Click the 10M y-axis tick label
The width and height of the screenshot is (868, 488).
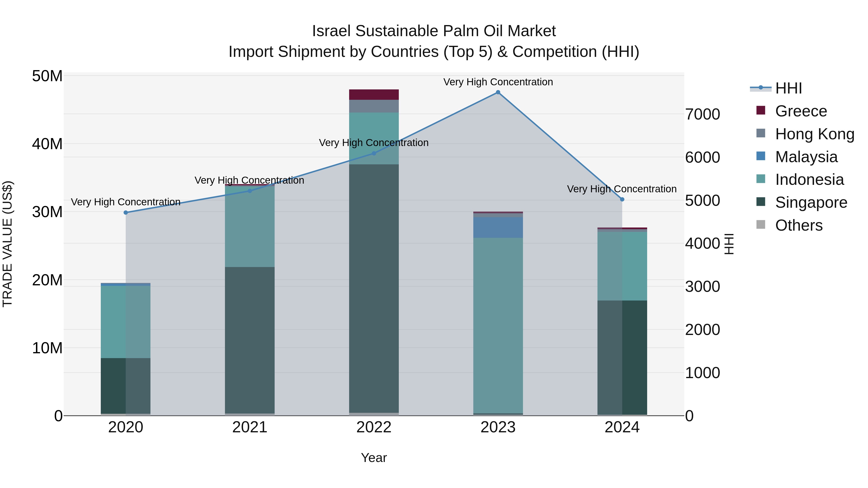pyautogui.click(x=47, y=348)
